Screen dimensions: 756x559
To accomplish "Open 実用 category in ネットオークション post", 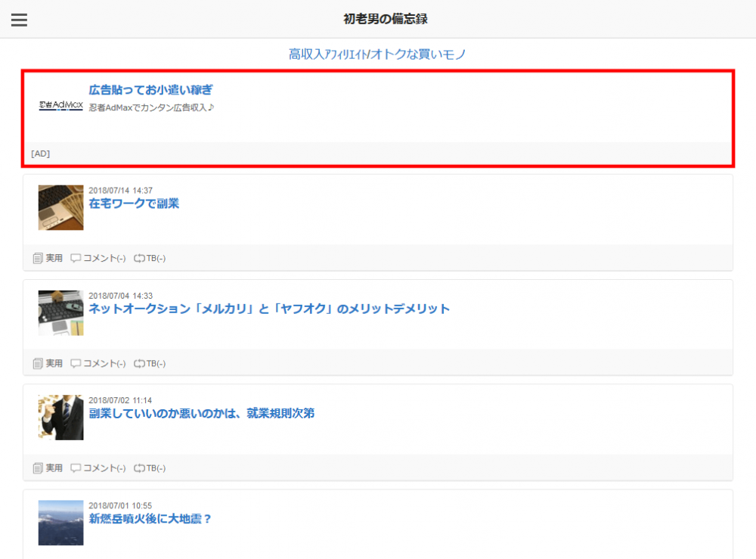I will 54,363.
